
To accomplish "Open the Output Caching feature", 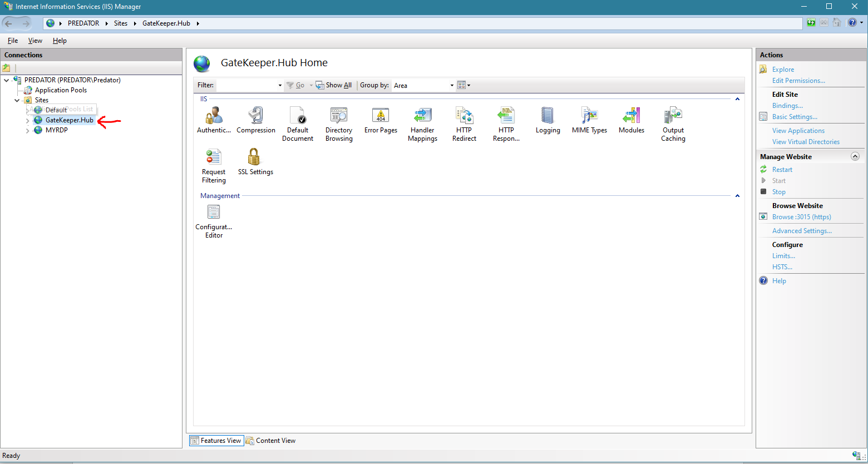I will (x=673, y=116).
